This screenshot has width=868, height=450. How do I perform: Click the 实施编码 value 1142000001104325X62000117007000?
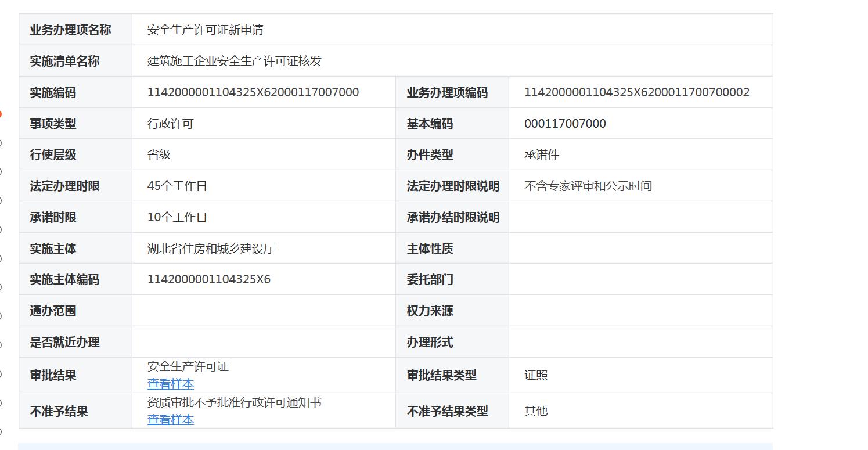pyautogui.click(x=253, y=92)
